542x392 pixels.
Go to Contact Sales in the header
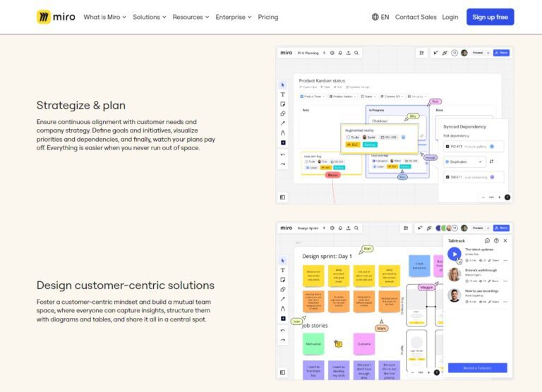(415, 17)
